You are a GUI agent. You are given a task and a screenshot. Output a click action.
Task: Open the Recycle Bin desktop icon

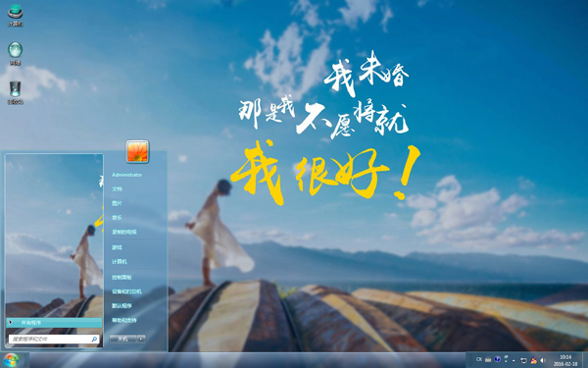pos(15,92)
